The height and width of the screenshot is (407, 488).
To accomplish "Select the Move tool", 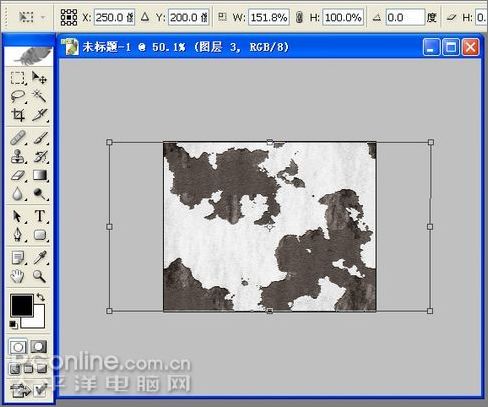I will 39,78.
